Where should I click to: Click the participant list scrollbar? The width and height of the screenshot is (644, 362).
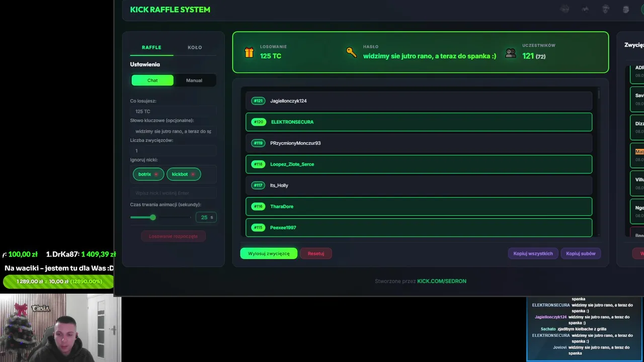point(598,95)
